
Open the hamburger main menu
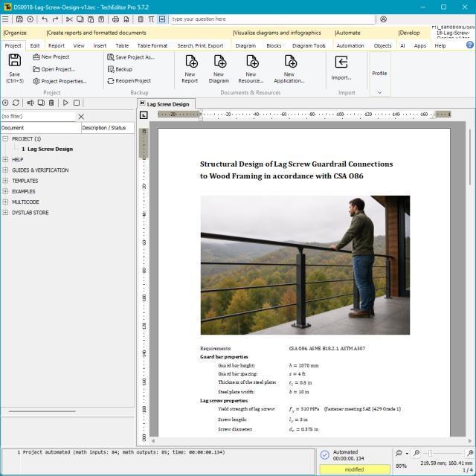coord(5,19)
